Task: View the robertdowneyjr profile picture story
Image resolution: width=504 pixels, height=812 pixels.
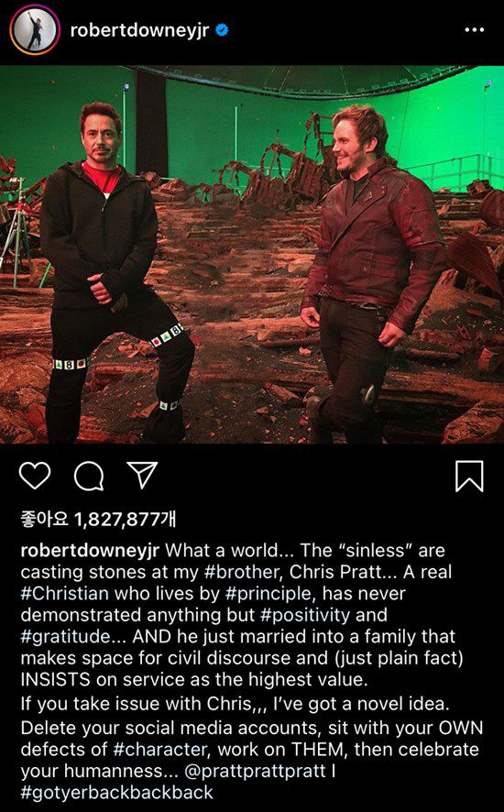Action: 35,30
